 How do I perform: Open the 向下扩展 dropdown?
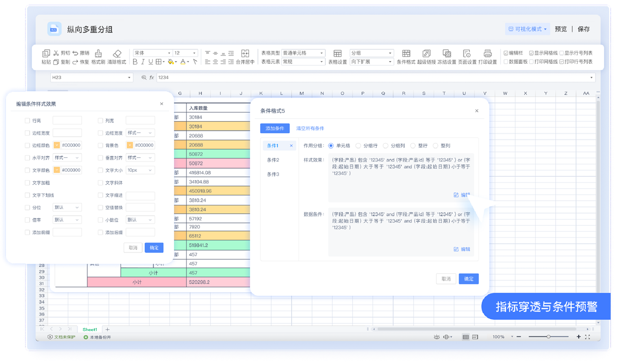(x=390, y=62)
